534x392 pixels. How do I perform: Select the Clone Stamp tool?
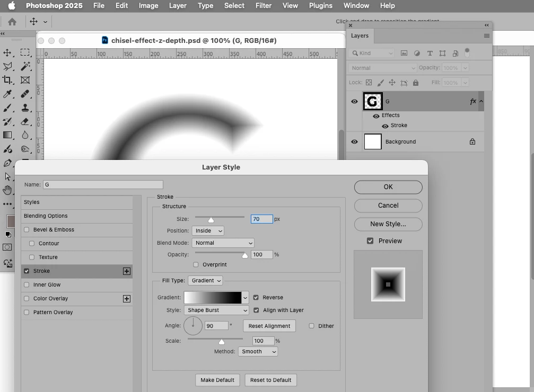[x=25, y=108]
